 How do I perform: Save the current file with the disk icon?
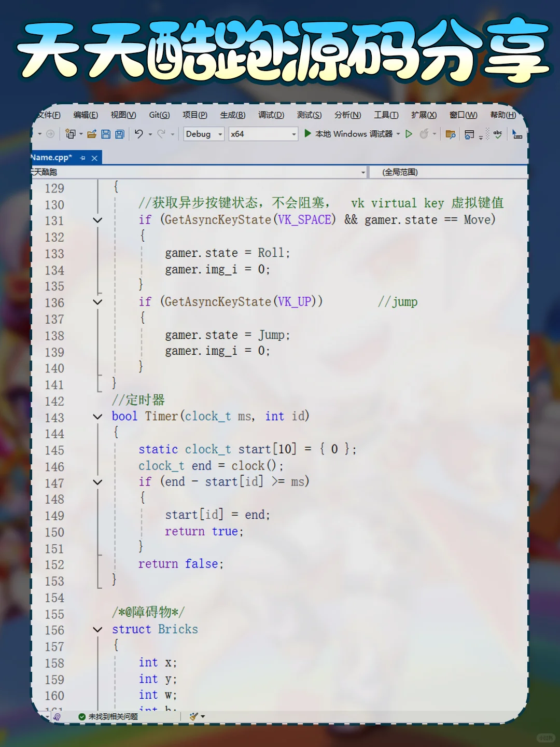point(106,134)
